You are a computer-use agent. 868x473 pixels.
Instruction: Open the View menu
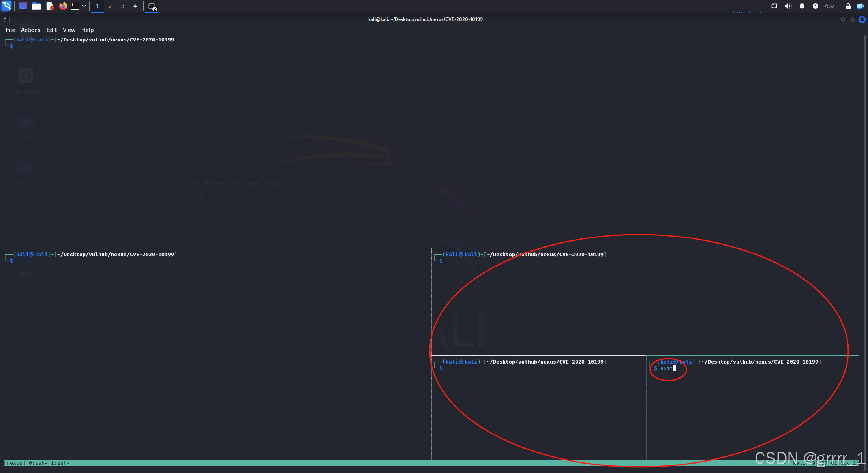pos(69,30)
